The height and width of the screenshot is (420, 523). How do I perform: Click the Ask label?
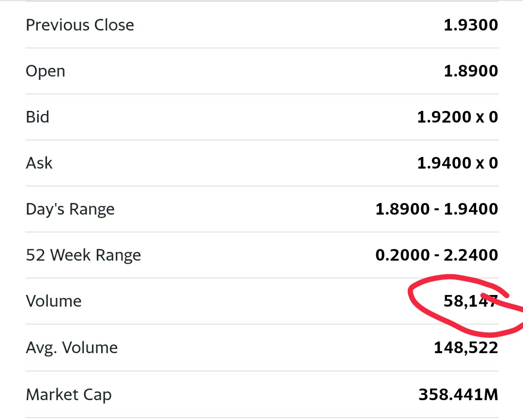pyautogui.click(x=39, y=163)
